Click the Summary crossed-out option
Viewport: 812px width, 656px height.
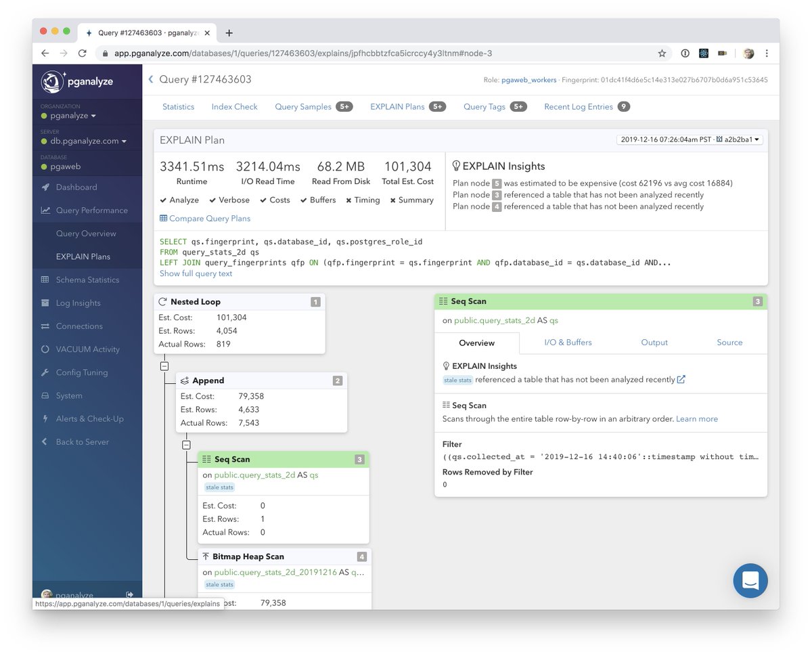pos(411,200)
